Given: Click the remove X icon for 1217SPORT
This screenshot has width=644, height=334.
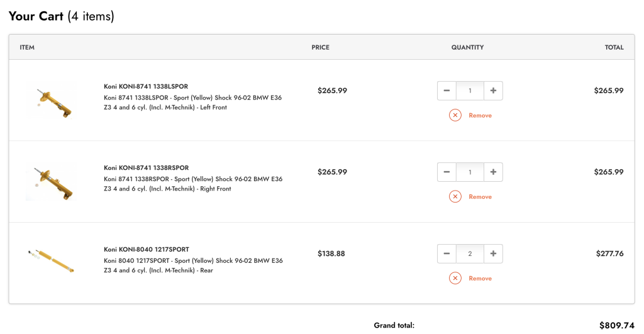Looking at the screenshot, I should tap(455, 278).
